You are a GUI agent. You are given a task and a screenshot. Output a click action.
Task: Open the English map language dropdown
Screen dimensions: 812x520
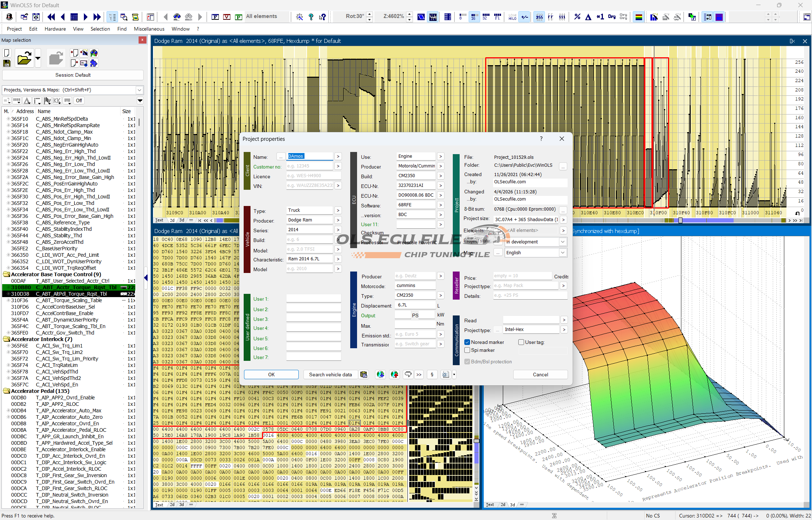tap(562, 253)
